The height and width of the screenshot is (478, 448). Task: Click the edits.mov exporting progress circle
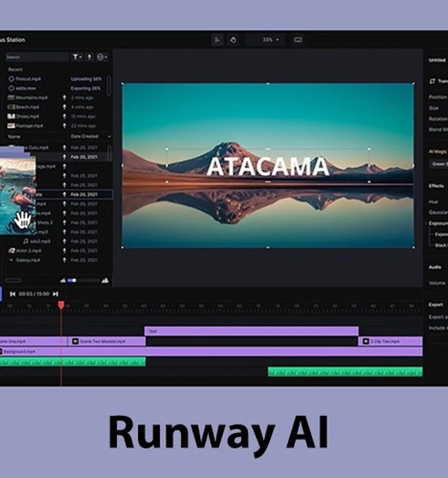11,88
